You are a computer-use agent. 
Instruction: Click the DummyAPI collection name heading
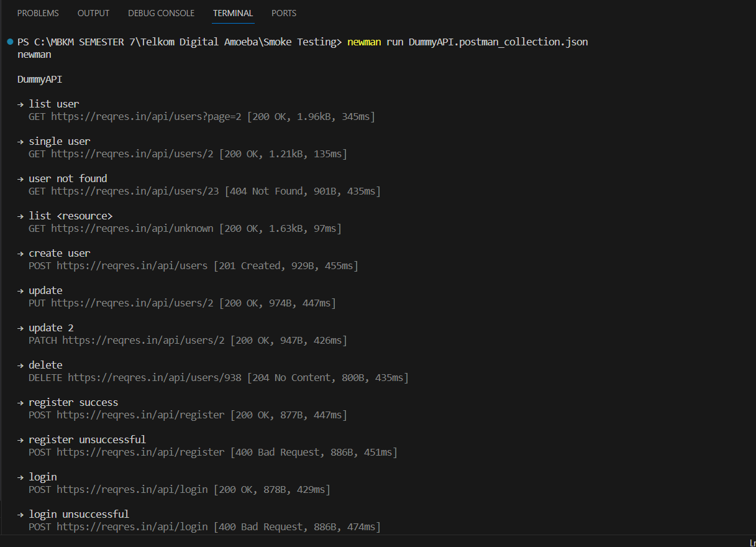pos(40,79)
